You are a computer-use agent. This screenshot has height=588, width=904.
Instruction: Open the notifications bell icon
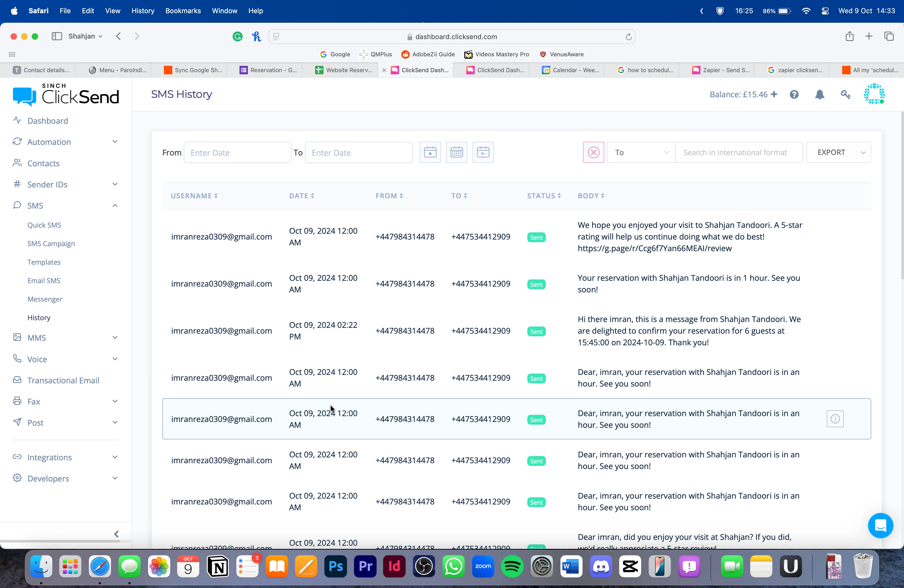[x=819, y=95]
